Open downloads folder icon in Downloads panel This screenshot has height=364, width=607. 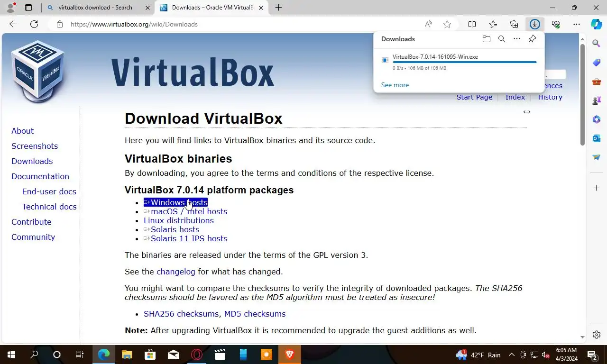[486, 39]
